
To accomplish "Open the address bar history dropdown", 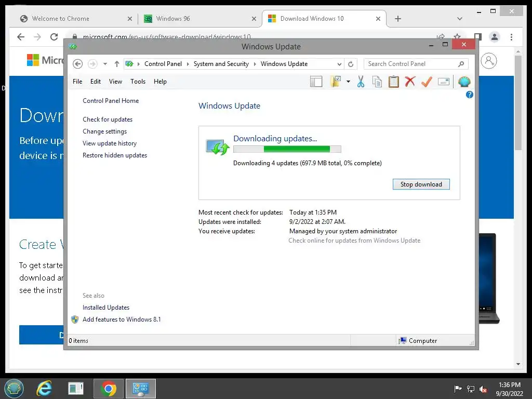I will click(339, 64).
